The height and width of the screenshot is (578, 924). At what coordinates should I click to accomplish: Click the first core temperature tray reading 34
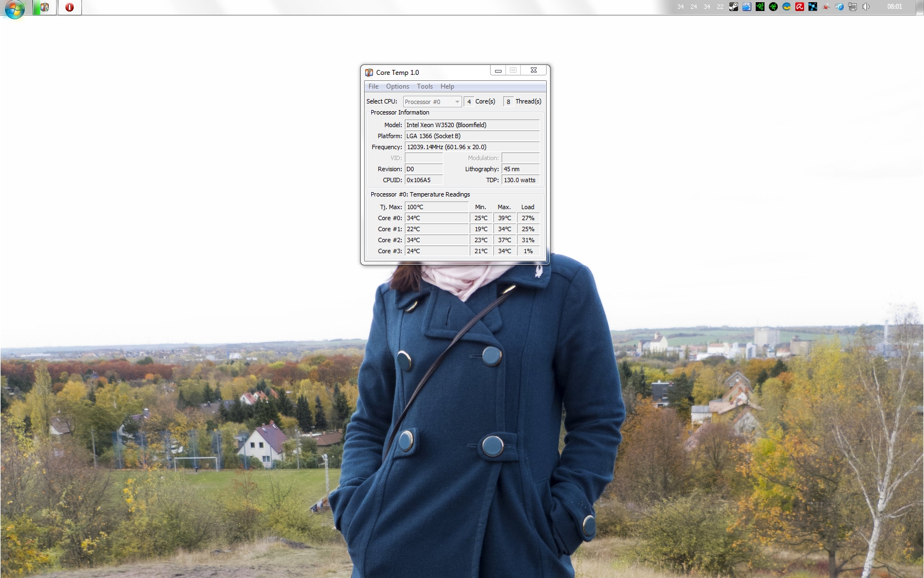tap(680, 7)
